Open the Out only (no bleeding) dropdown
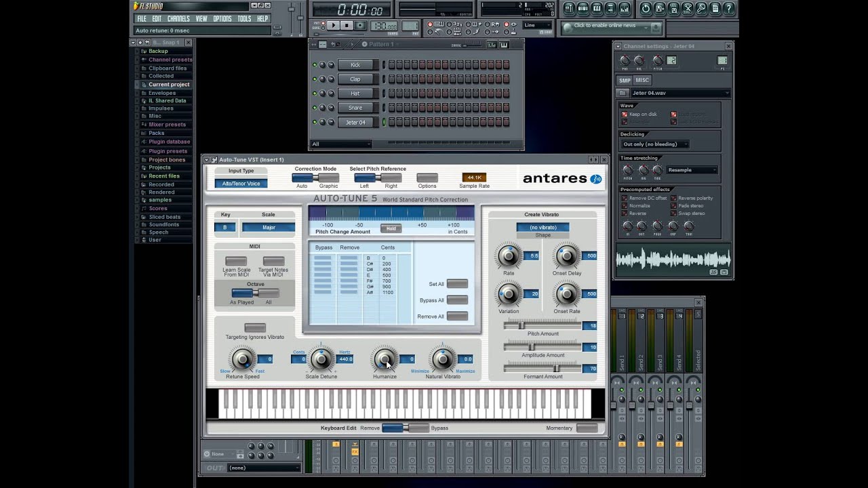This screenshot has height=488, width=868. [x=655, y=144]
